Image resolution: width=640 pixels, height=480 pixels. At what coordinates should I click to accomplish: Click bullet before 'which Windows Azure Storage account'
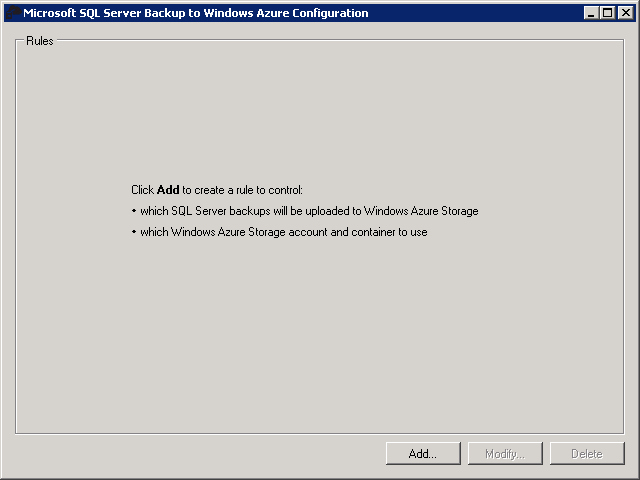click(x=133, y=232)
